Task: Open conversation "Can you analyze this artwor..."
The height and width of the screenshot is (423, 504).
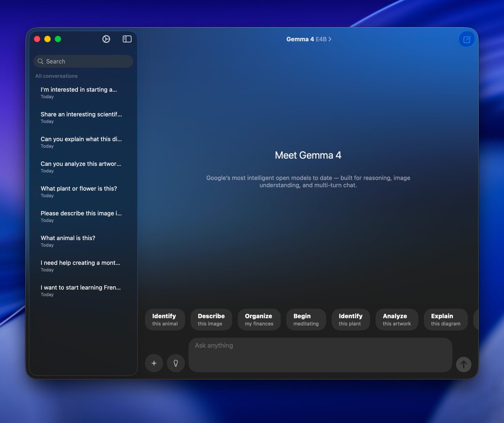Action: (x=83, y=167)
